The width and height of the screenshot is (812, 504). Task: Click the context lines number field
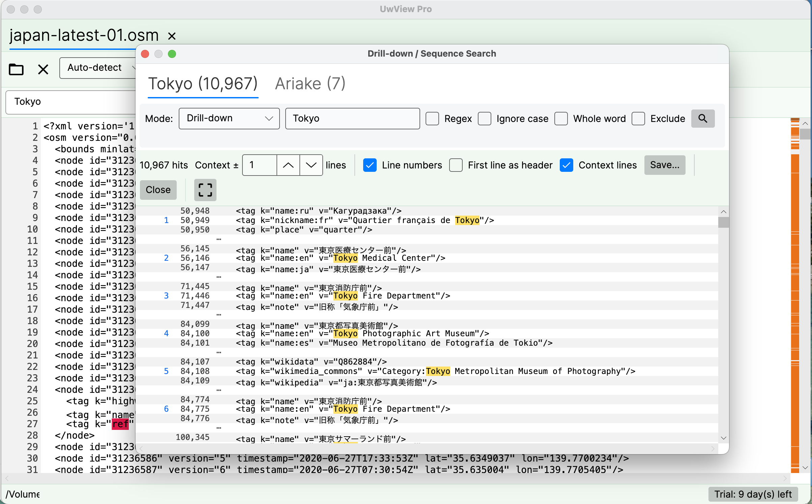pos(260,165)
